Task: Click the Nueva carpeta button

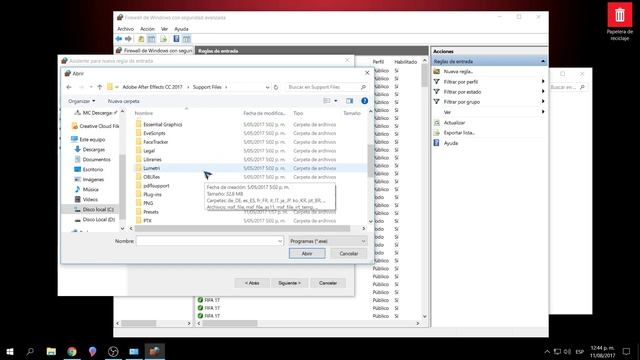Action: 124,101
